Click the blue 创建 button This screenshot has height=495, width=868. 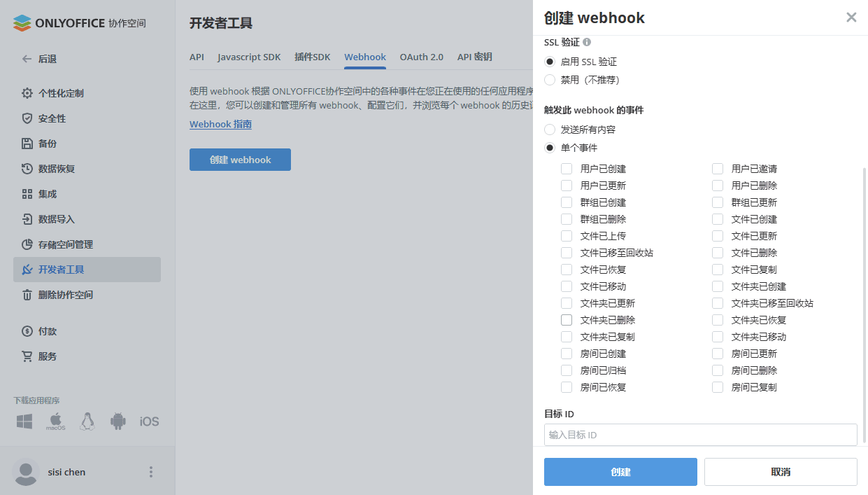tap(620, 472)
